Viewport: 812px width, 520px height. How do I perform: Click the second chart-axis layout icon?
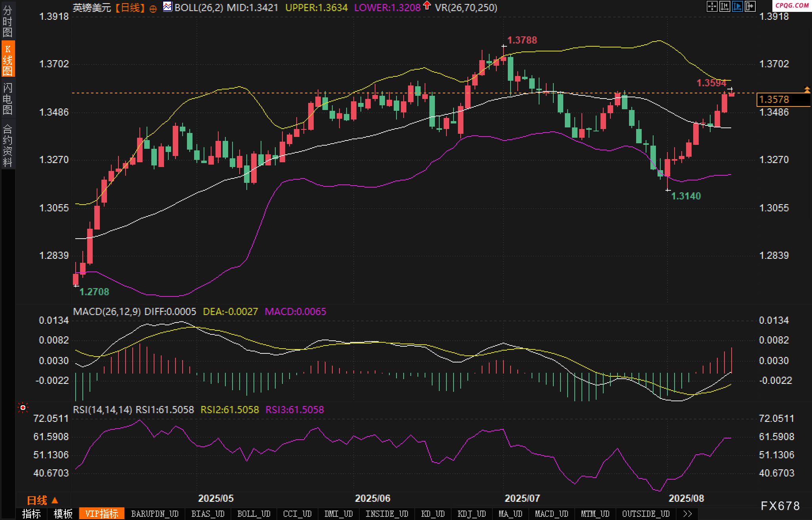click(x=724, y=6)
